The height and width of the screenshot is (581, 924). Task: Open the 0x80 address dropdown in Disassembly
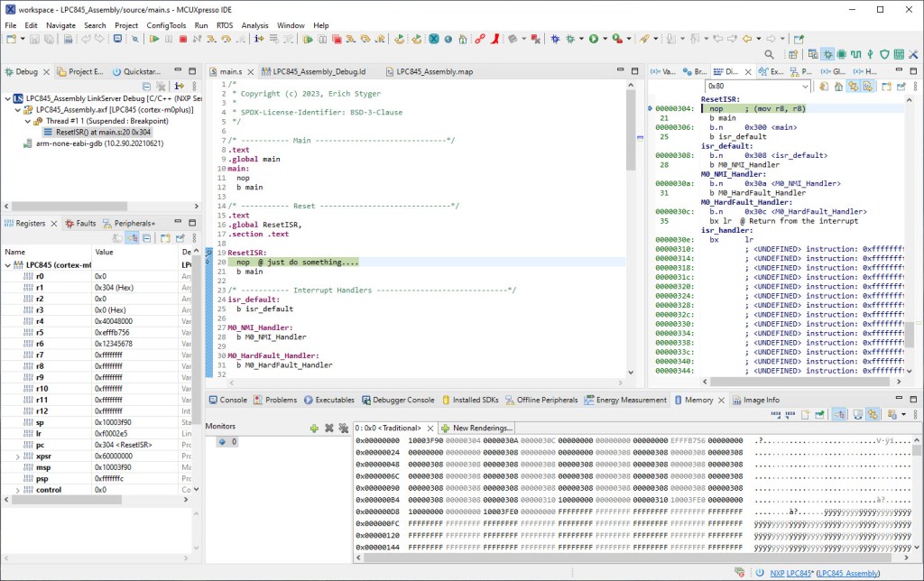click(804, 86)
